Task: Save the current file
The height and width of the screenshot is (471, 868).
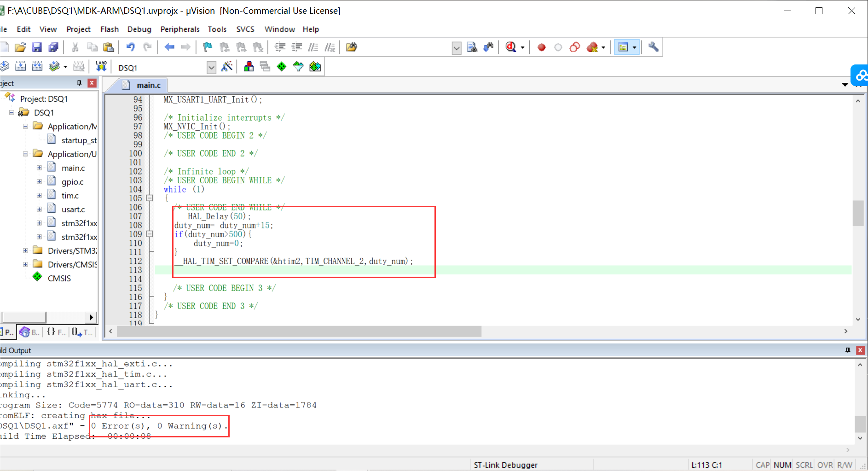Action: pyautogui.click(x=37, y=47)
